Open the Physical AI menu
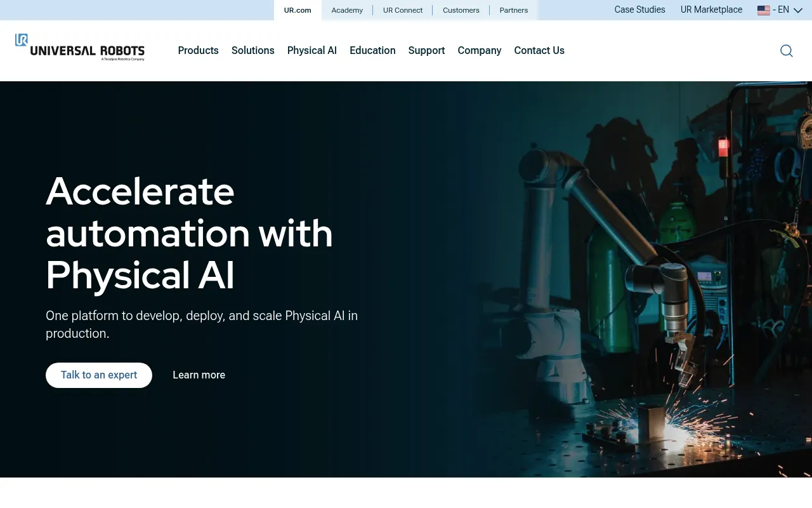Viewport: 812px width, 508px height. tap(312, 50)
